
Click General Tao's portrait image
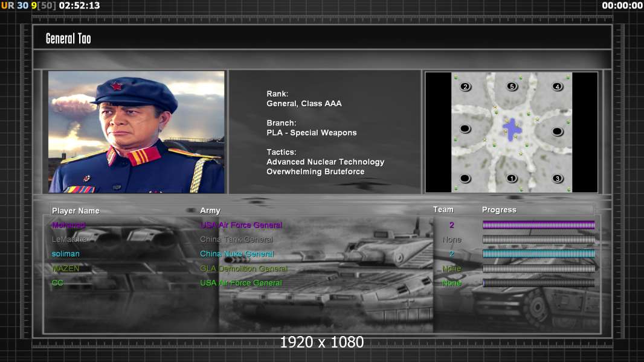pos(137,132)
